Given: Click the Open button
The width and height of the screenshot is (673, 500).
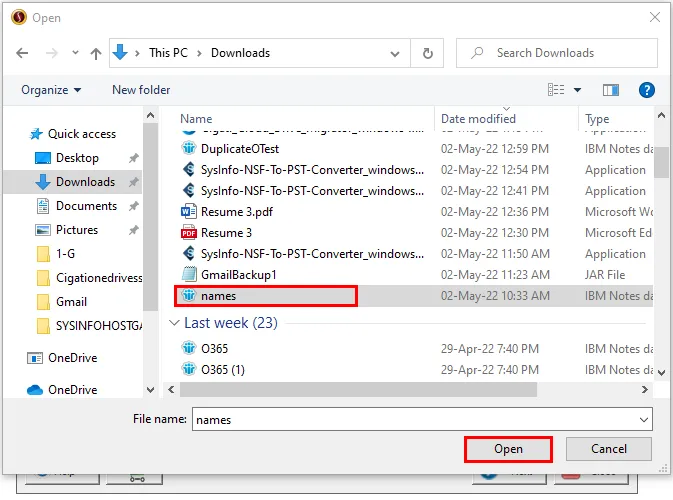Looking at the screenshot, I should click(508, 449).
